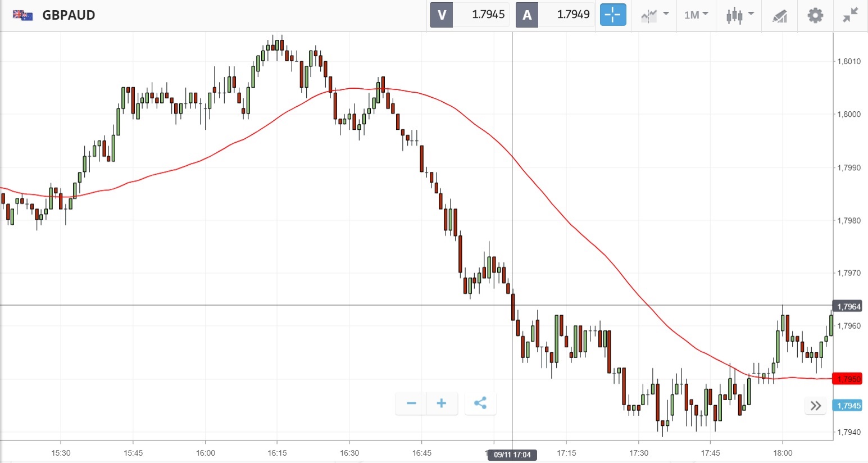The width and height of the screenshot is (868, 463).
Task: Click the 09/11 17:04 time marker
Action: pyautogui.click(x=512, y=455)
